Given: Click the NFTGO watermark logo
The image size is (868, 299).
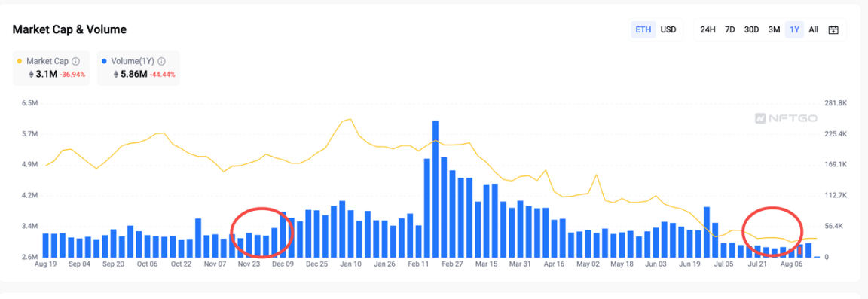Looking at the screenshot, I should 778,118.
